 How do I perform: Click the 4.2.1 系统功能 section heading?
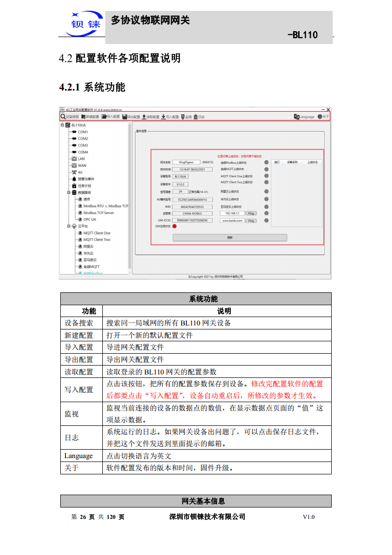pos(92,87)
